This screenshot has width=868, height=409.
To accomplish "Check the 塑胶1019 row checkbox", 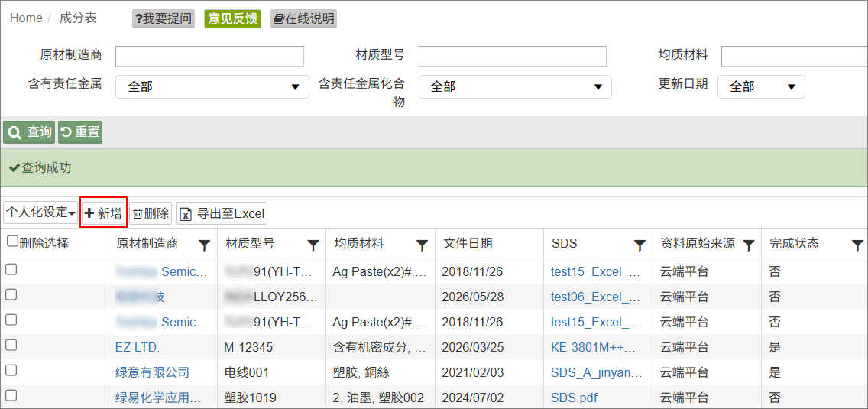I will tap(11, 396).
